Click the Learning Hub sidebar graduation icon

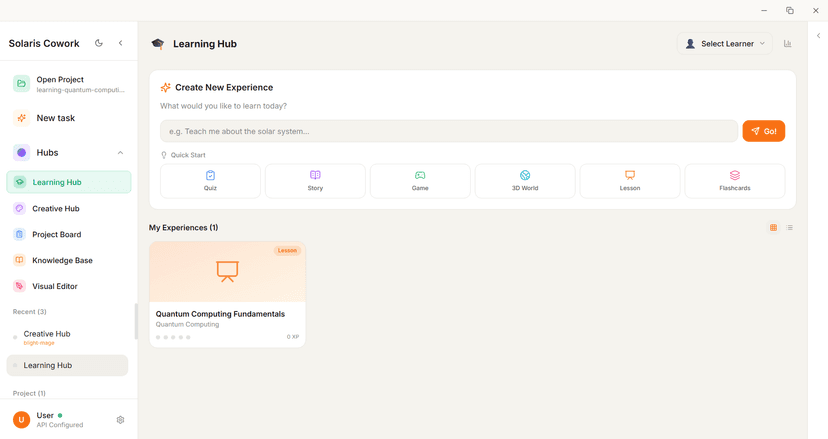(x=20, y=182)
